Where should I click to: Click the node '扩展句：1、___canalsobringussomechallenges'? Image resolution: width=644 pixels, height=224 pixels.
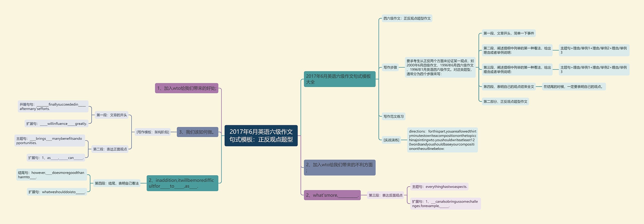pos(446,204)
